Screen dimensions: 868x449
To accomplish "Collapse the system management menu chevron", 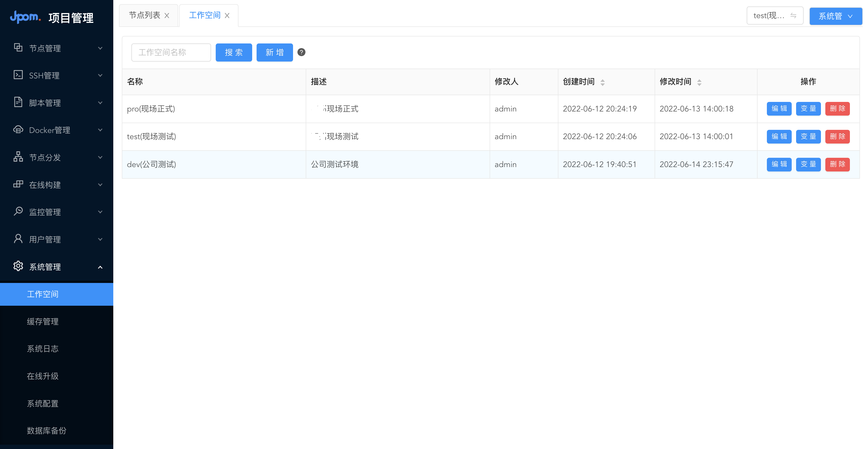I will 100,267.
